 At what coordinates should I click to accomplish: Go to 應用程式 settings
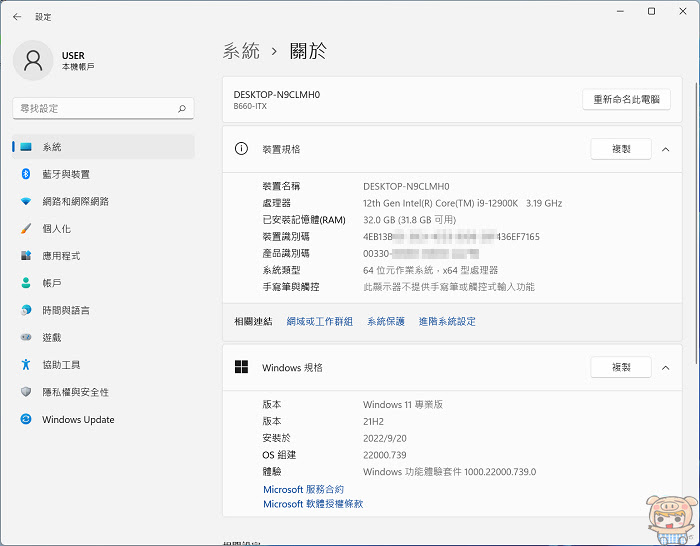tap(103, 256)
